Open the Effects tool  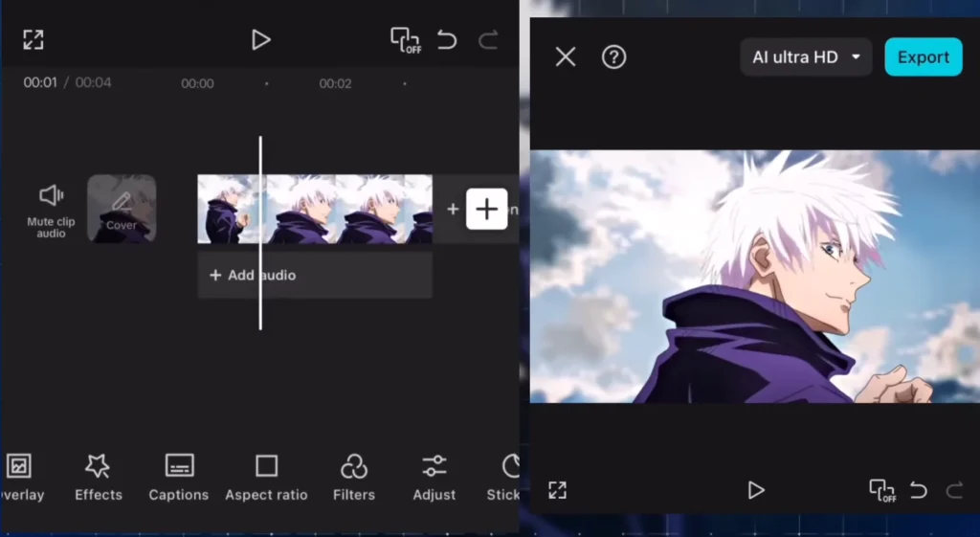click(x=99, y=478)
